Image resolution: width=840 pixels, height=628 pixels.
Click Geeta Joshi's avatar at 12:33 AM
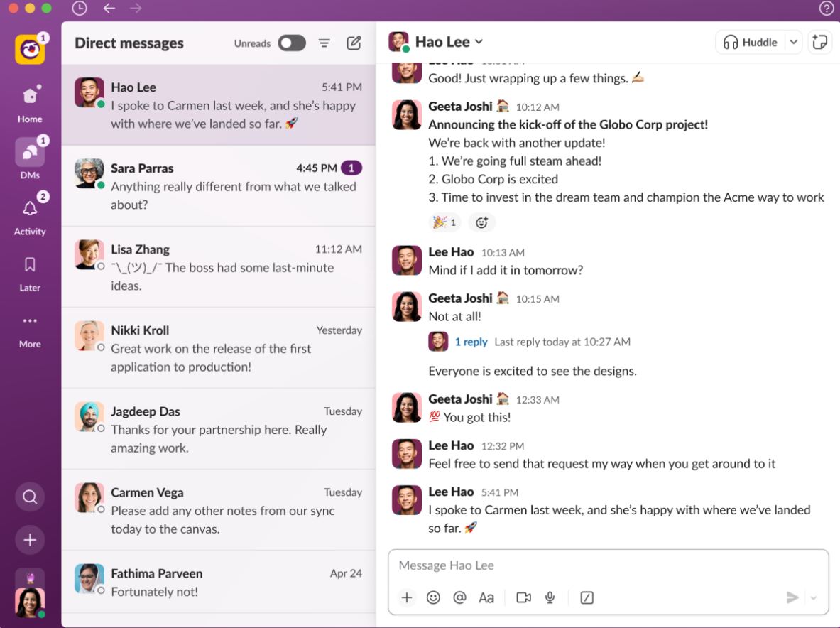pyautogui.click(x=407, y=407)
